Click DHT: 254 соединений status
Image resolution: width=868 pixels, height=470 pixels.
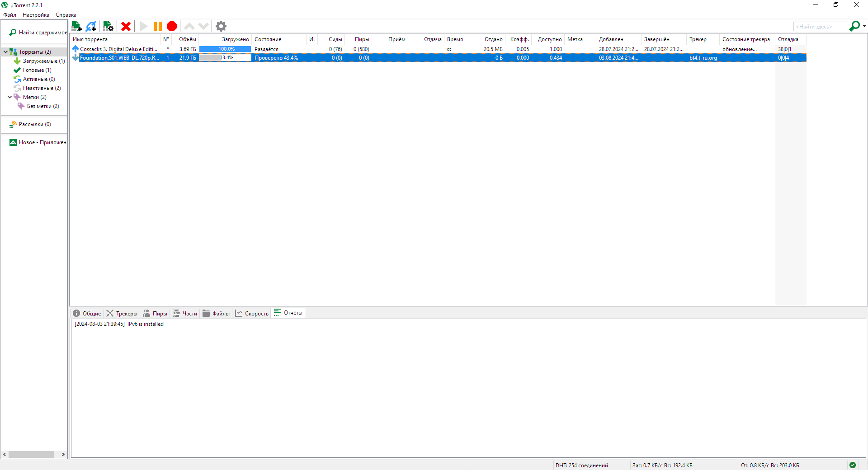pos(582,465)
